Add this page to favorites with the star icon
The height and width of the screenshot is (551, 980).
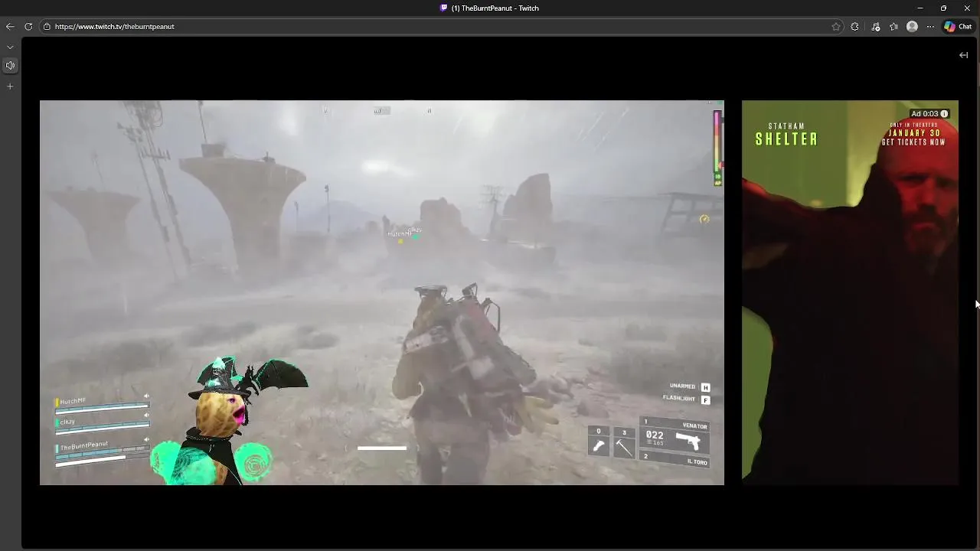pos(836,26)
